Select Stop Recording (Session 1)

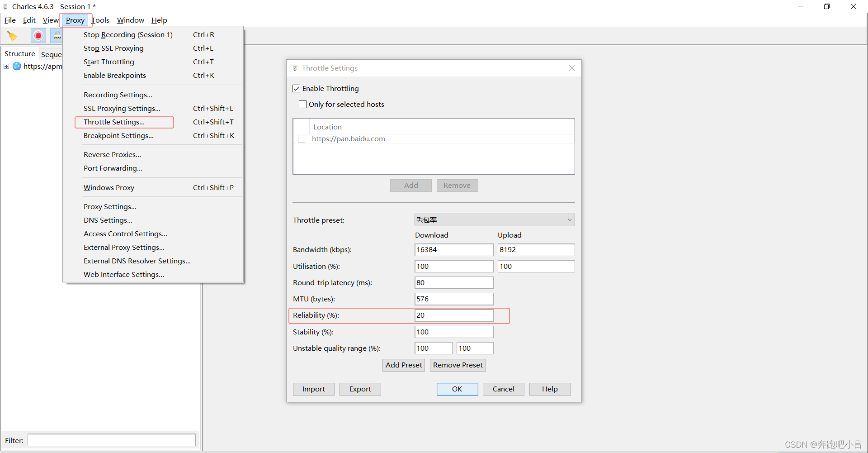[153, 35]
